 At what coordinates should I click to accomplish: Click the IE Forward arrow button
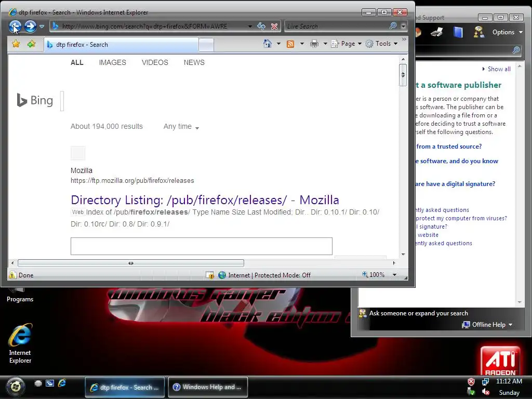[30, 26]
